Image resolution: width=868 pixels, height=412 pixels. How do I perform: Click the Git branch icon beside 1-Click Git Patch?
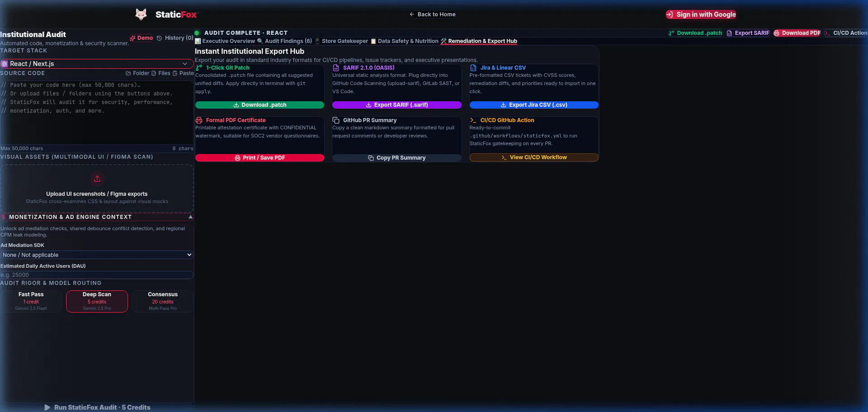[x=199, y=68]
